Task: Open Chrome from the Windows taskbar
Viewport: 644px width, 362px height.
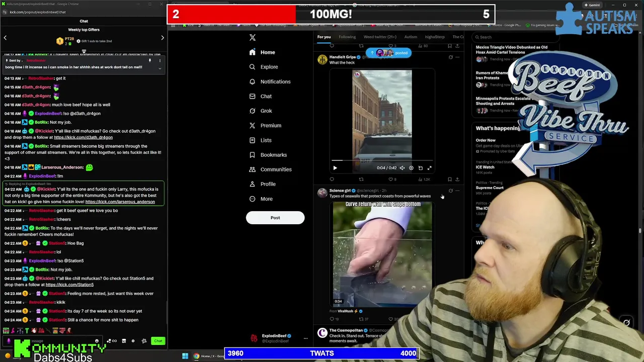Action: (x=196, y=356)
